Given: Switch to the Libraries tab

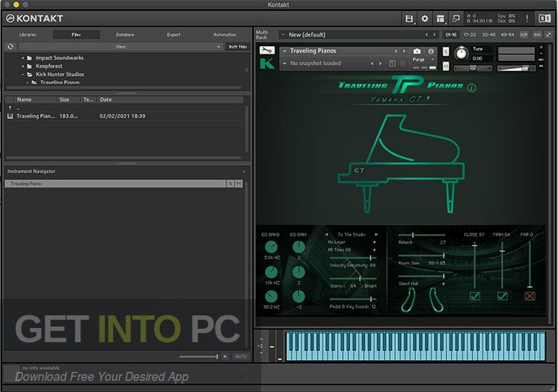Looking at the screenshot, I should click(x=28, y=34).
